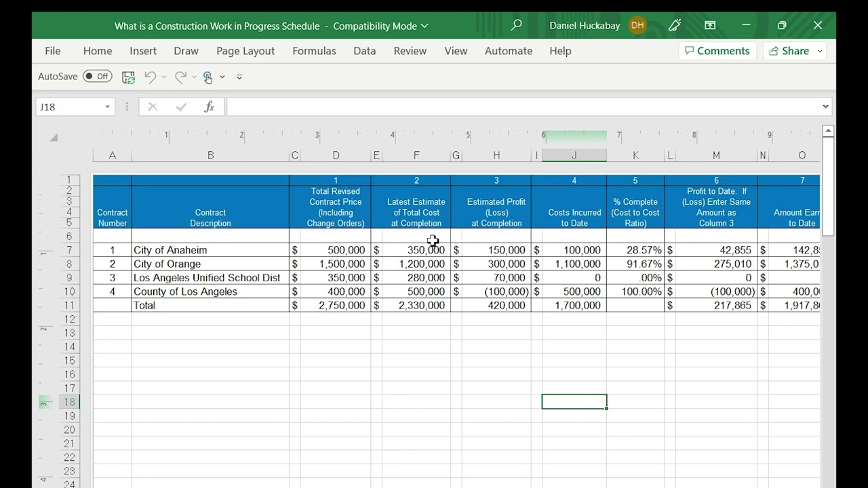Click the 'City of Orange' cell

point(210,264)
